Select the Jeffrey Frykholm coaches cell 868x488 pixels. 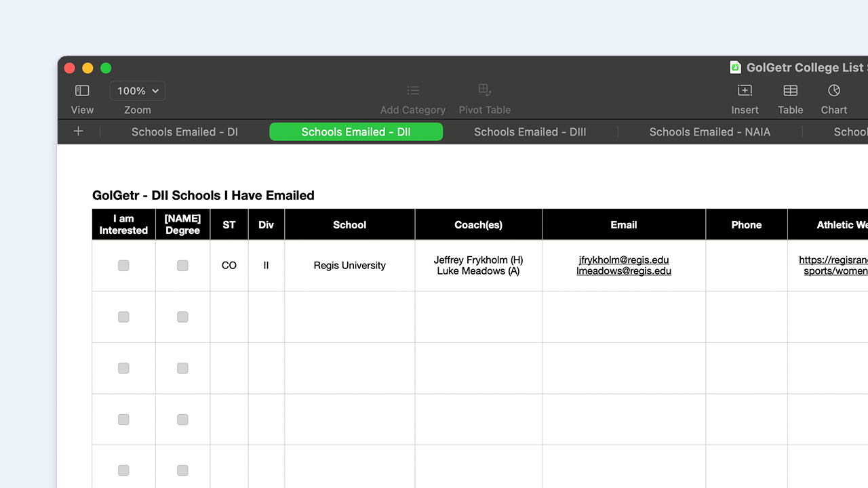[479, 266]
